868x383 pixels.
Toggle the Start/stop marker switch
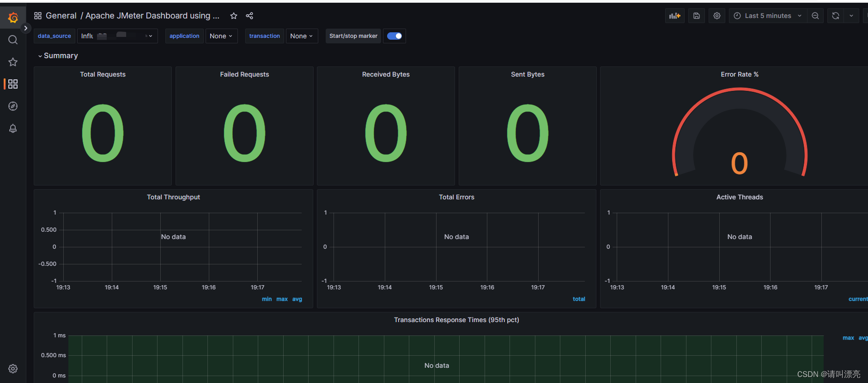tap(395, 36)
